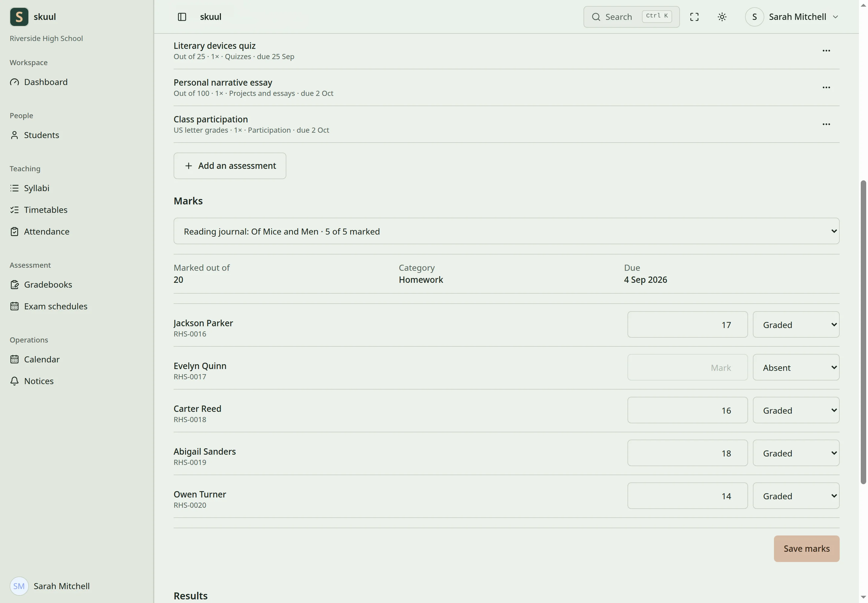Viewport: 868px width, 603px height.
Task: Click the skuul logo icon
Action: [19, 17]
